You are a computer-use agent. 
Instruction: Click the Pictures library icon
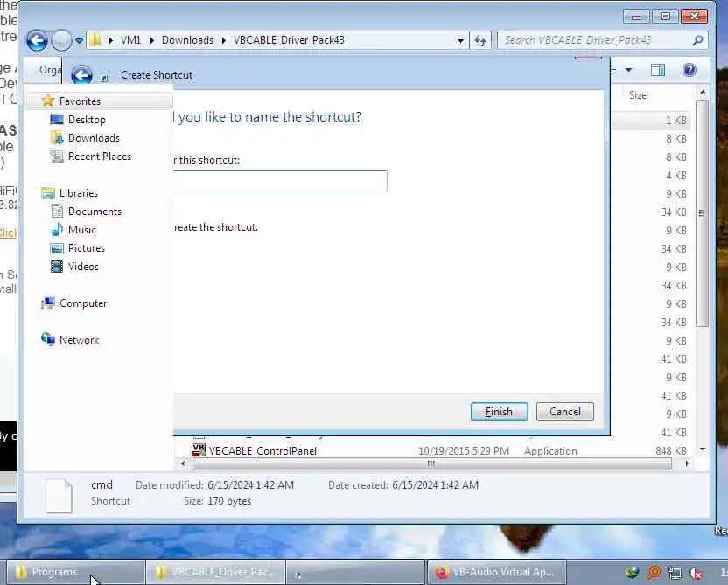coord(57,248)
